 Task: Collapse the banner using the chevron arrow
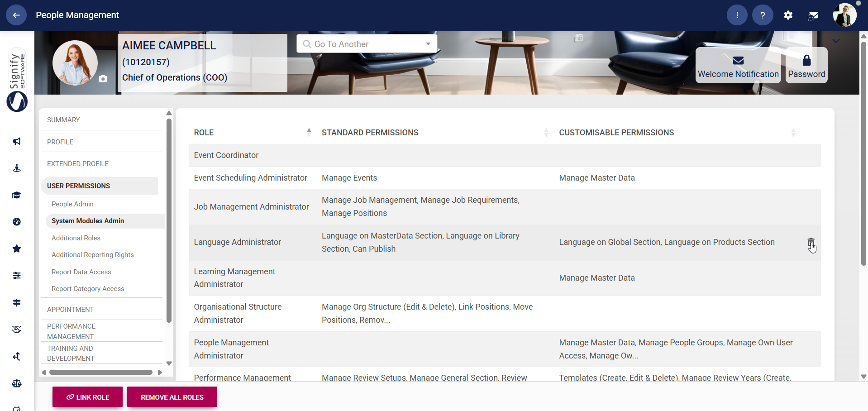tap(836, 41)
